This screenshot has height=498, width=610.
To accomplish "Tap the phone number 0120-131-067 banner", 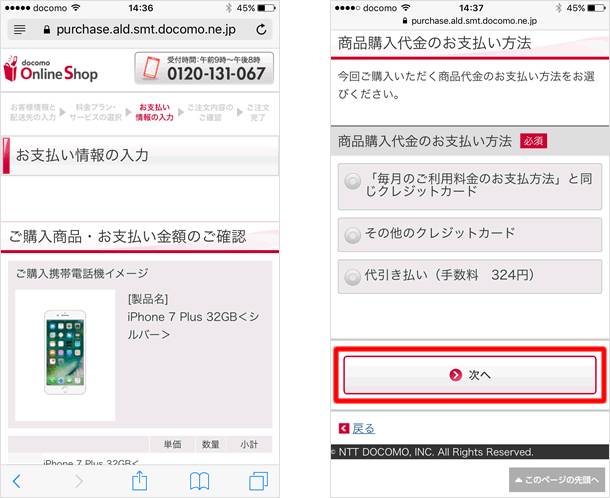I will [x=204, y=68].
